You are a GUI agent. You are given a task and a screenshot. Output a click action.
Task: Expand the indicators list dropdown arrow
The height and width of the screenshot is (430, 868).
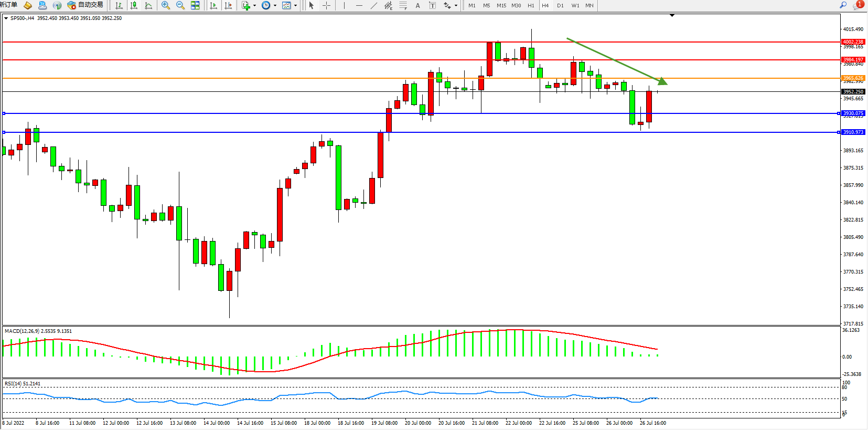pos(254,6)
